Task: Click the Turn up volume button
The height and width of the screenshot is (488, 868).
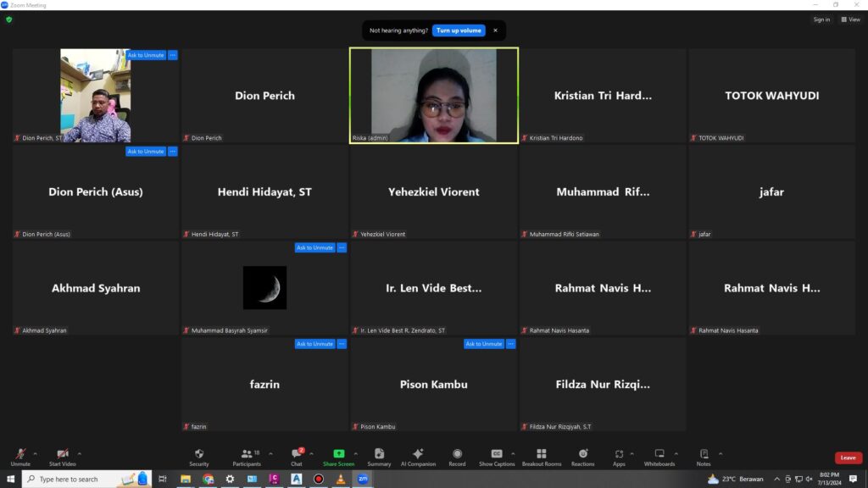Action: 459,30
